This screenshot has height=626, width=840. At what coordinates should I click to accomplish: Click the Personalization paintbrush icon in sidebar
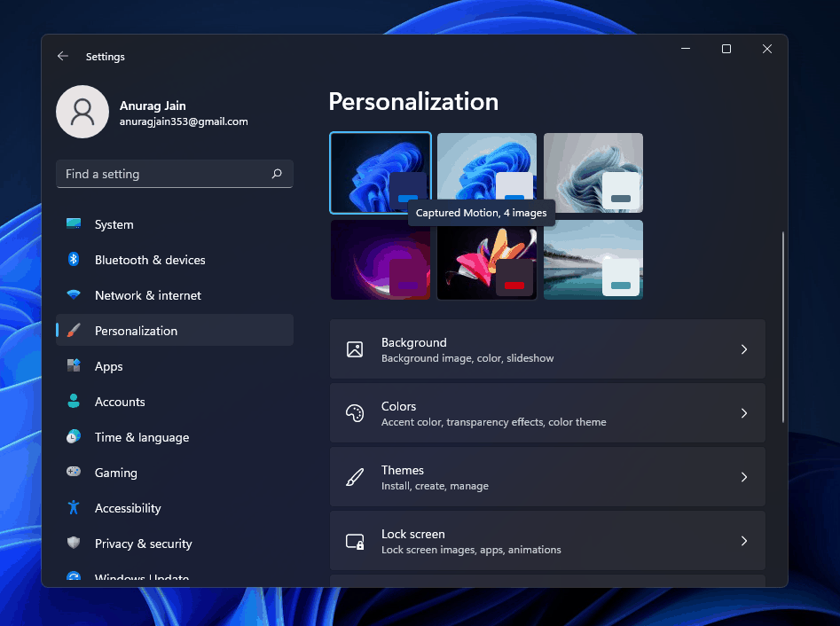(x=74, y=331)
